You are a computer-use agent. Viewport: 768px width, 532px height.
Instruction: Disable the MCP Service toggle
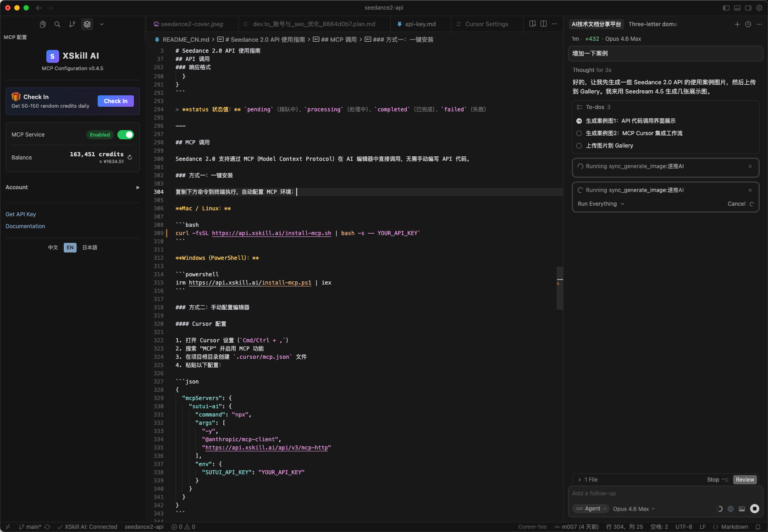tap(126, 134)
